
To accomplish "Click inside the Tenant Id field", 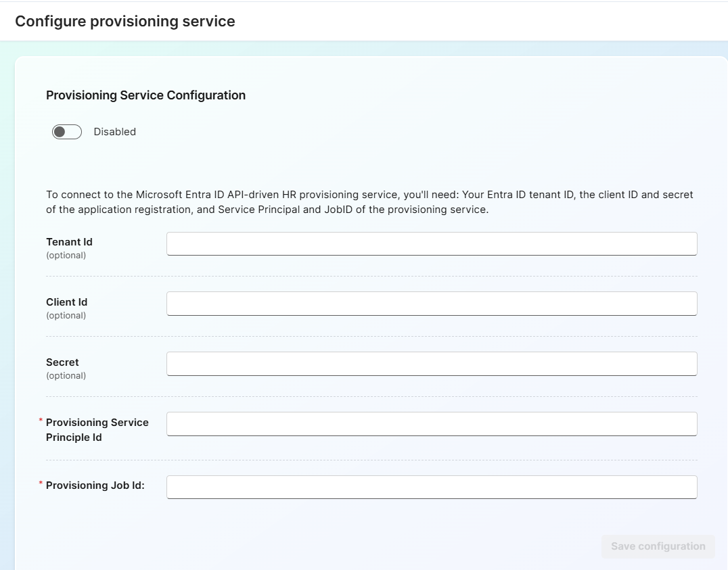I will [x=431, y=243].
